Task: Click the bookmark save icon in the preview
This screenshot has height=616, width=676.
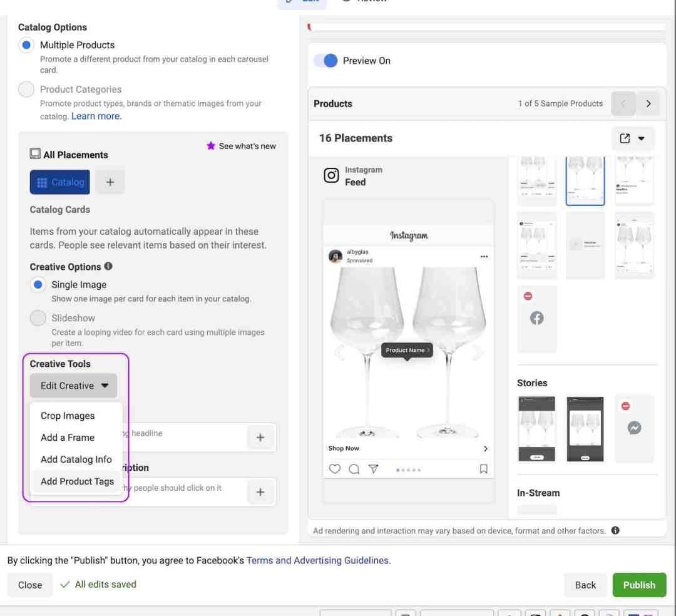Action: pyautogui.click(x=483, y=469)
